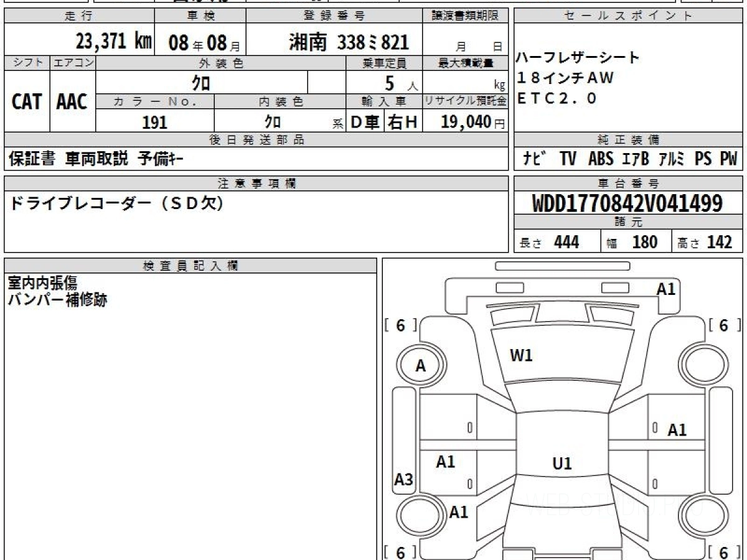Screen dimensions: 747x560
Task: Select the 高さ 142 dimension
Action: click(x=705, y=242)
